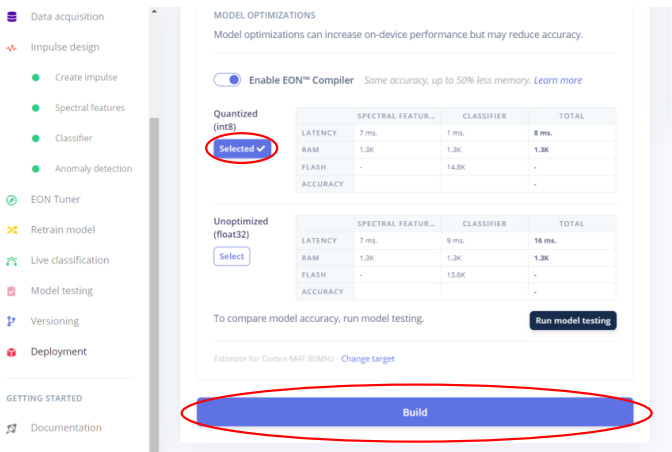
Task: Click the Data acquisition database icon
Action: click(12, 17)
